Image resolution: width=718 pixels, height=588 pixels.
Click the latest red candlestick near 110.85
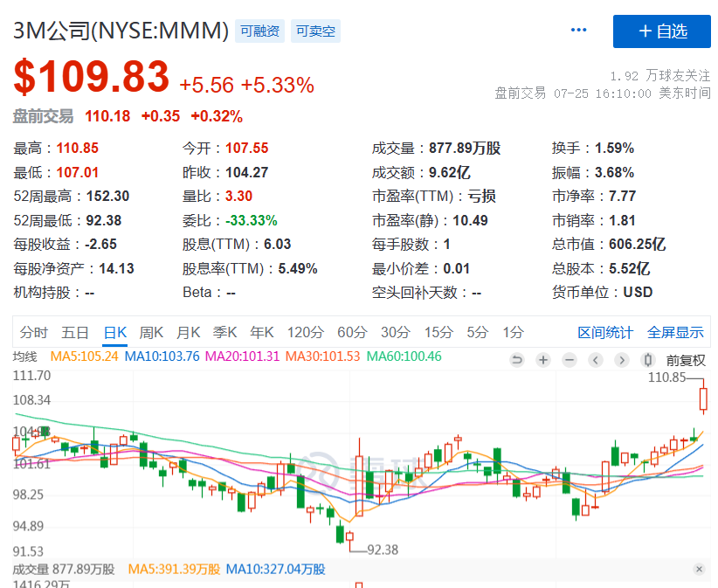click(704, 398)
